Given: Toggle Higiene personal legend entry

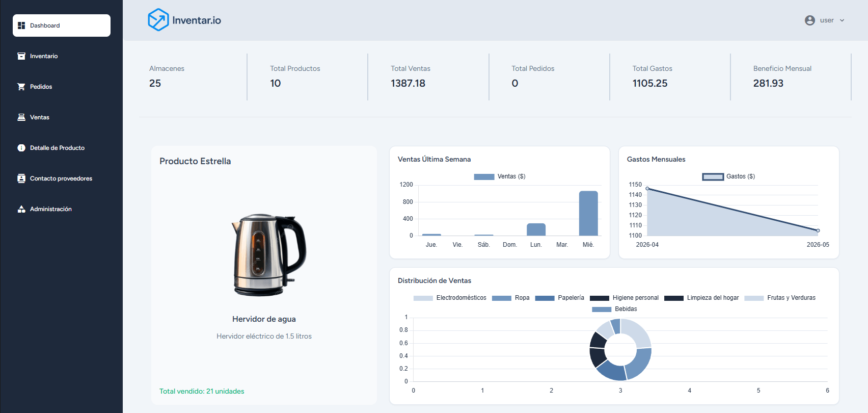Looking at the screenshot, I should point(625,298).
